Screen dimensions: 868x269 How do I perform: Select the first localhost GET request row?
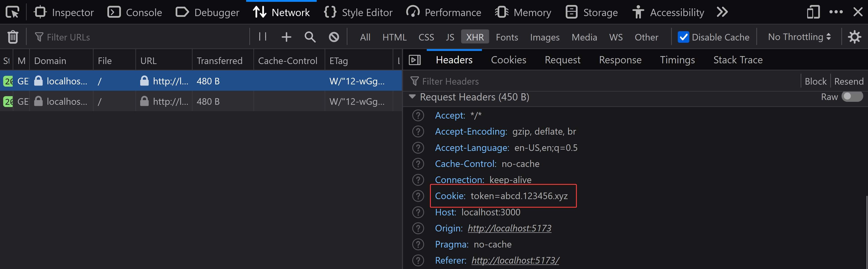(x=201, y=81)
